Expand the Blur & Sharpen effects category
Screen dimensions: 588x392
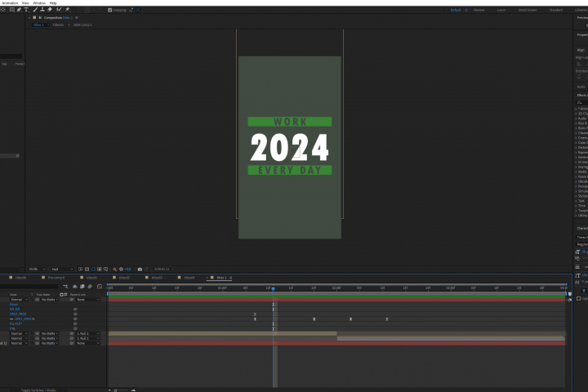click(576, 123)
